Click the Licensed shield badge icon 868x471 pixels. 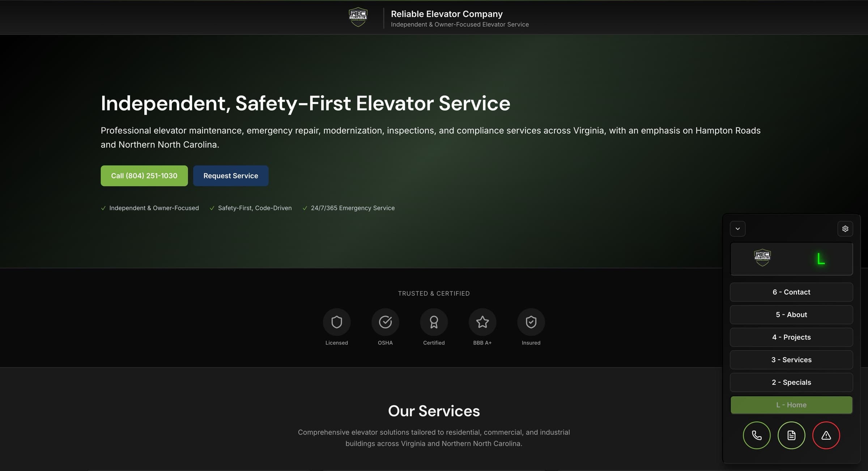coord(336,322)
